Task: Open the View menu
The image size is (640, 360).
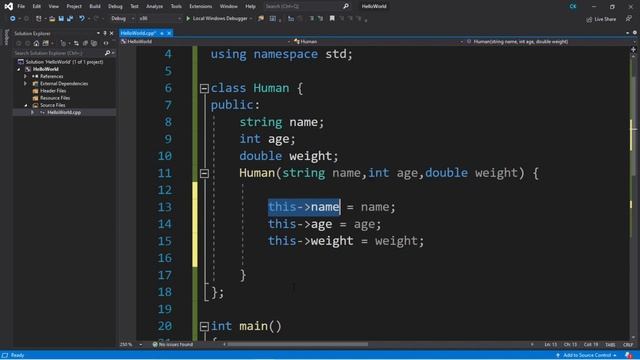Action: tap(53, 6)
